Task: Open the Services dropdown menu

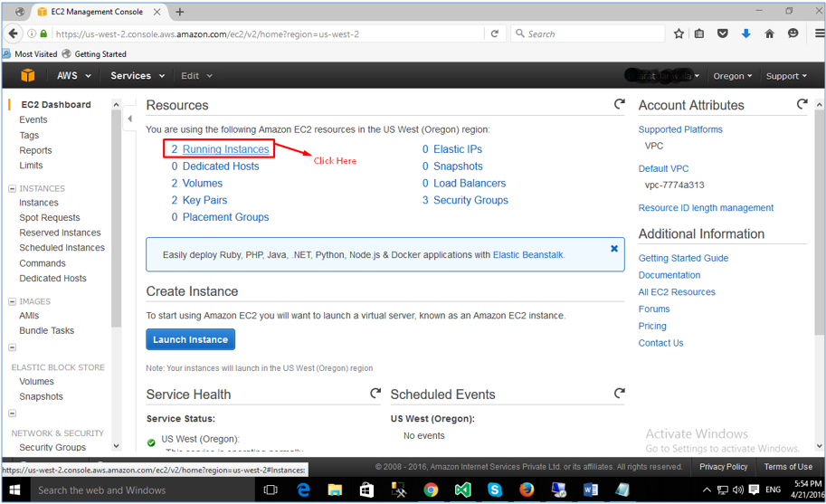Action: tap(138, 76)
